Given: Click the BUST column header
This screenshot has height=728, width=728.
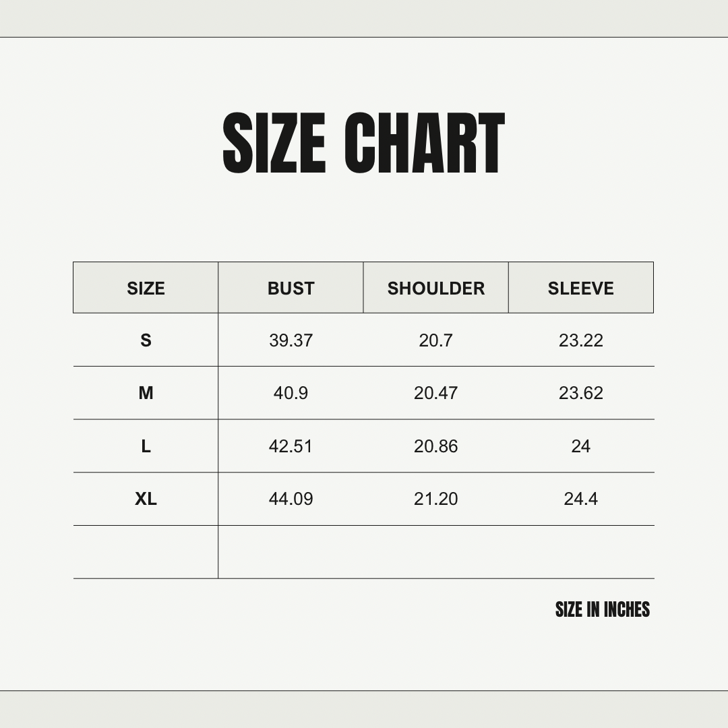Looking at the screenshot, I should click(291, 288).
